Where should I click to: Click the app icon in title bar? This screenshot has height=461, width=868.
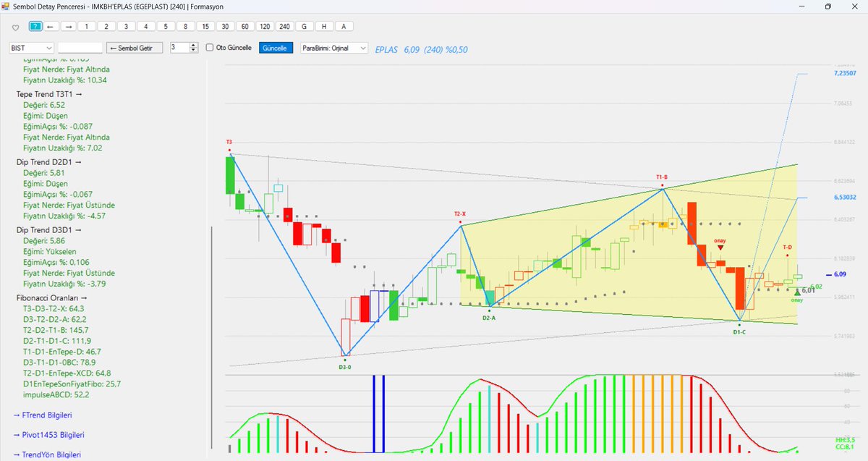6,6
